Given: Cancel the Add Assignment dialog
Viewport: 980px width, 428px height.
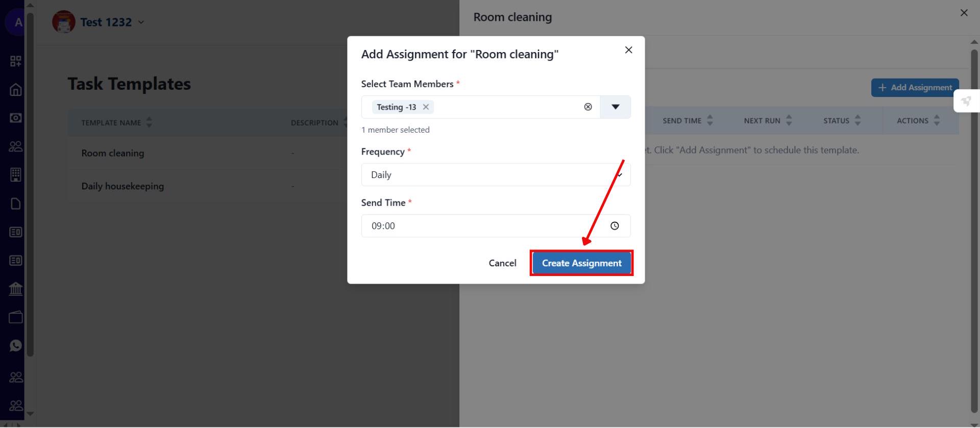Looking at the screenshot, I should click(x=502, y=263).
